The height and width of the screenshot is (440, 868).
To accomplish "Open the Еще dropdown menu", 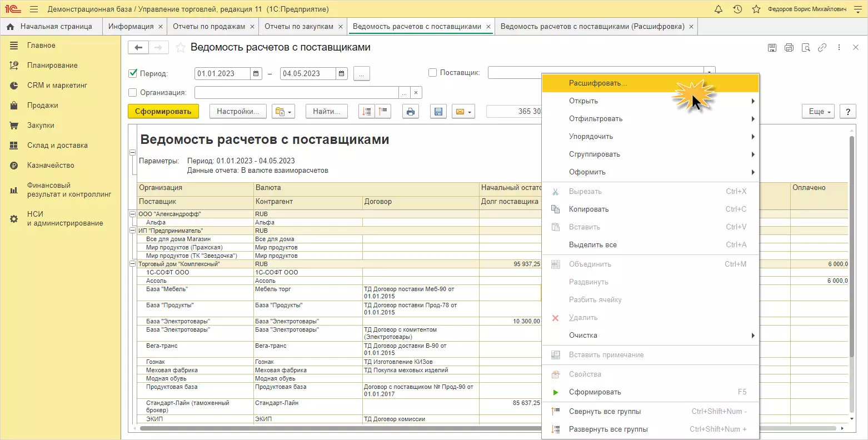I will [818, 112].
